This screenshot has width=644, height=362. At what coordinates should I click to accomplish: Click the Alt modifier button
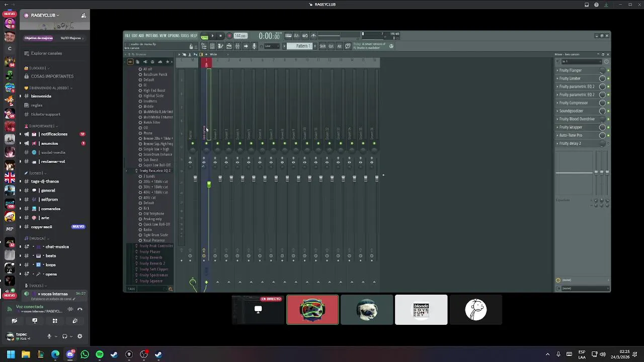(x=339, y=46)
